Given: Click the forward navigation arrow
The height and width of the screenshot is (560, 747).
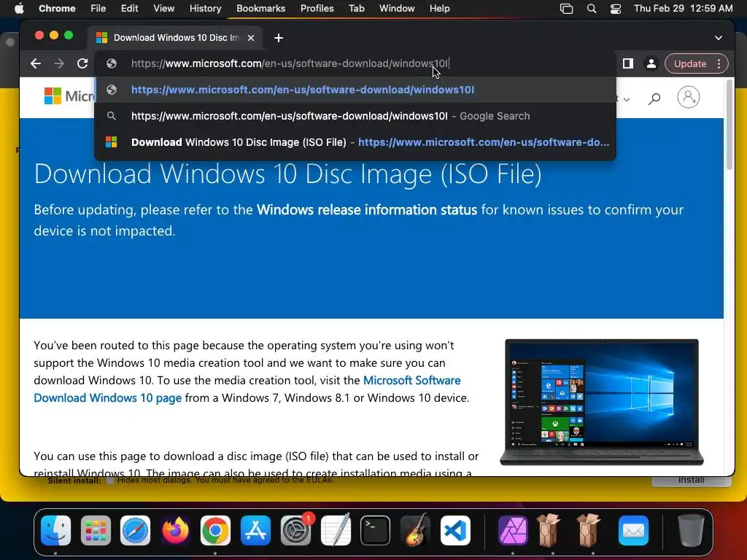Looking at the screenshot, I should [59, 63].
